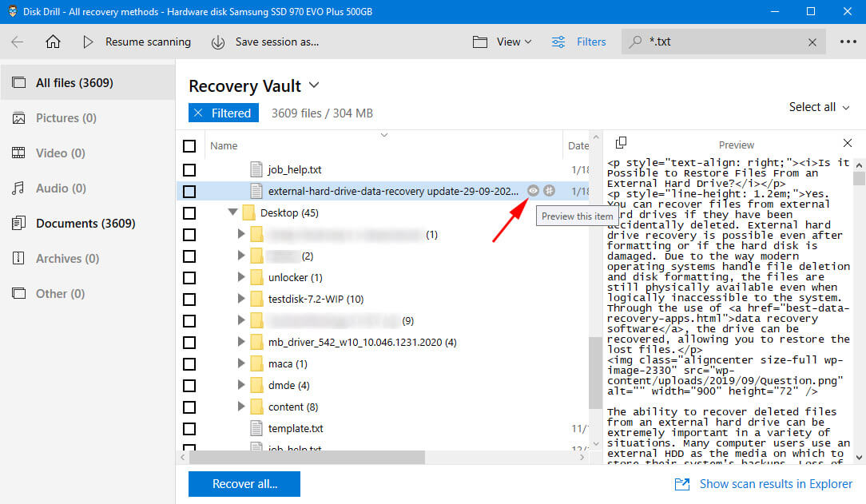
Task: Close the Preview panel
Action: [x=848, y=143]
